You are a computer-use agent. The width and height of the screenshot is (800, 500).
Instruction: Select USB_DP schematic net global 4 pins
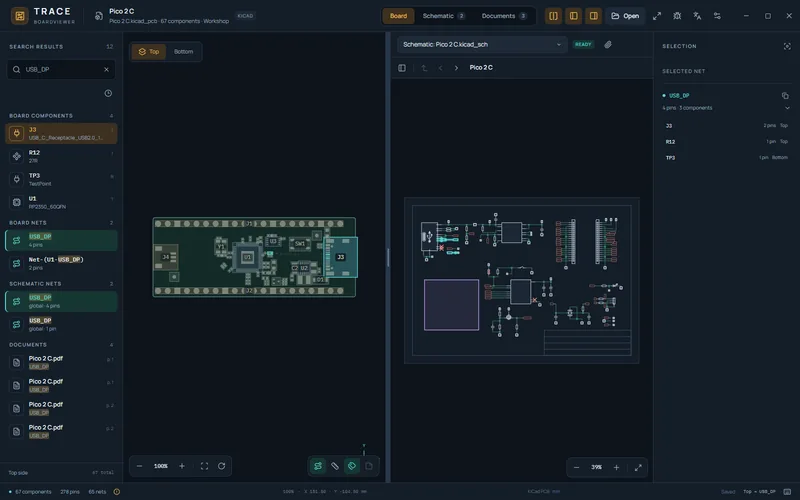pyautogui.click(x=61, y=302)
